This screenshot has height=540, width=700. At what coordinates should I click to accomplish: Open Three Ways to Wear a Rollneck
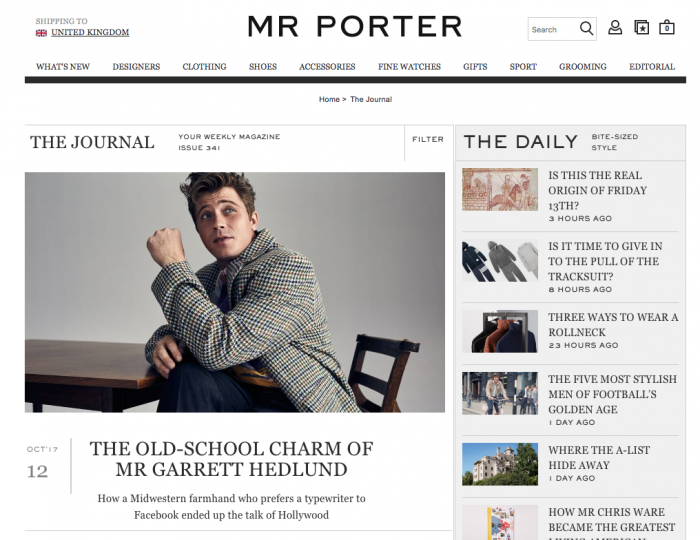coord(613,324)
